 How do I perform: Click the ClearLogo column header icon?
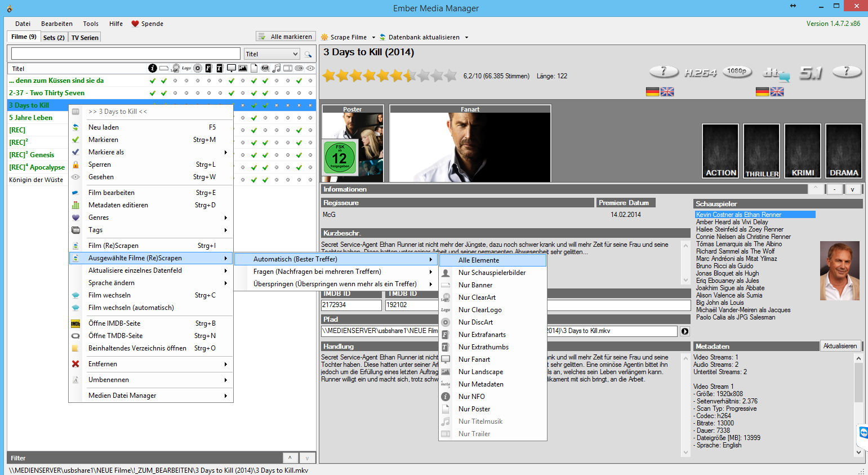point(186,68)
